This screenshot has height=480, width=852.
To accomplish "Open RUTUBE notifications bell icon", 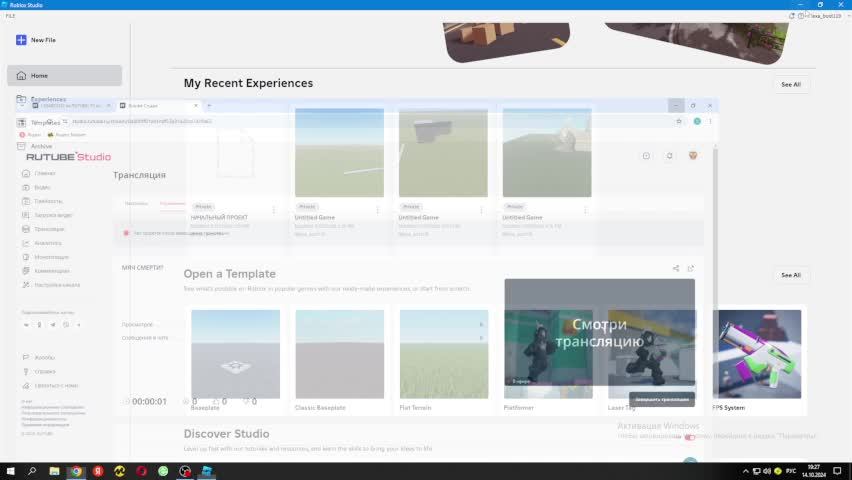I will [x=669, y=156].
